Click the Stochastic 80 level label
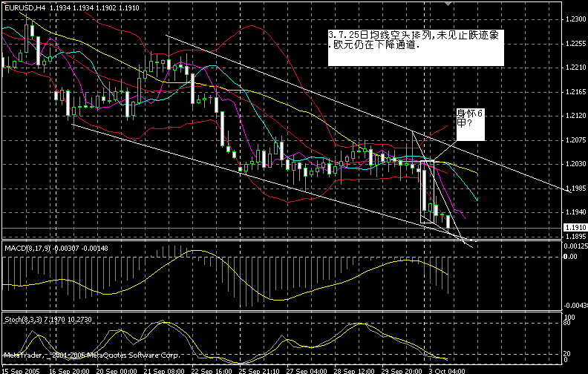588x374 pixels. click(565, 324)
